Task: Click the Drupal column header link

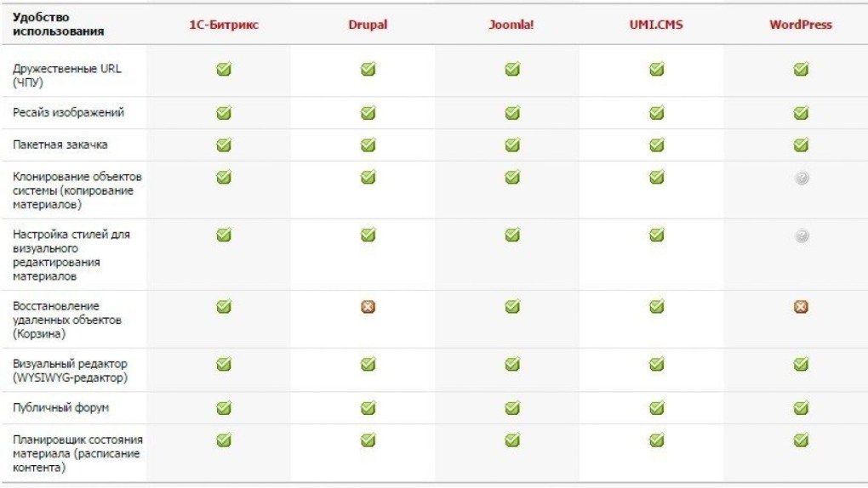Action: tap(368, 25)
